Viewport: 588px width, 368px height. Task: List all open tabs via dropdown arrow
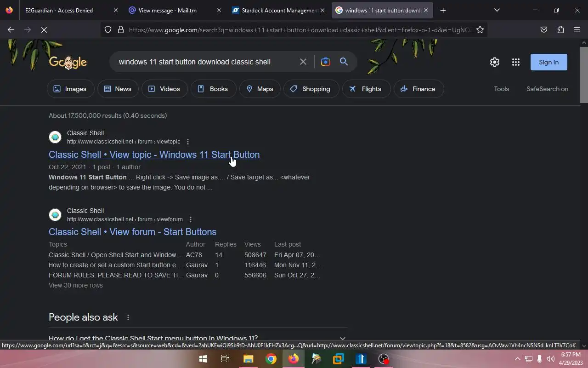[497, 10]
